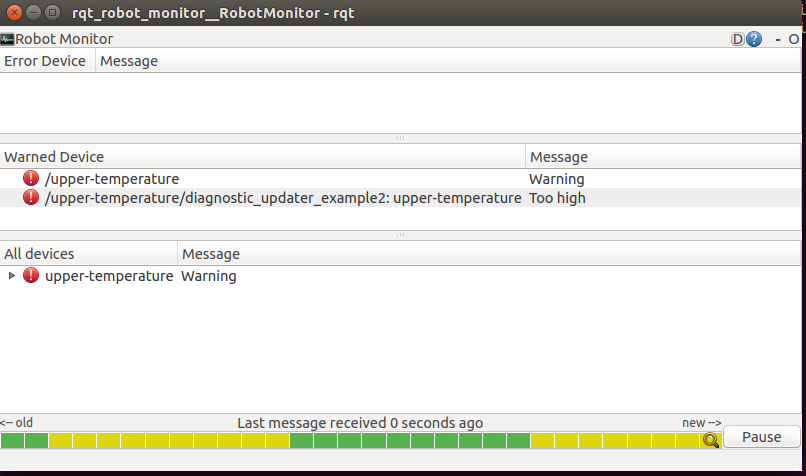Click the Message header in Warned Device pane
This screenshot has height=476, width=806.
click(663, 157)
